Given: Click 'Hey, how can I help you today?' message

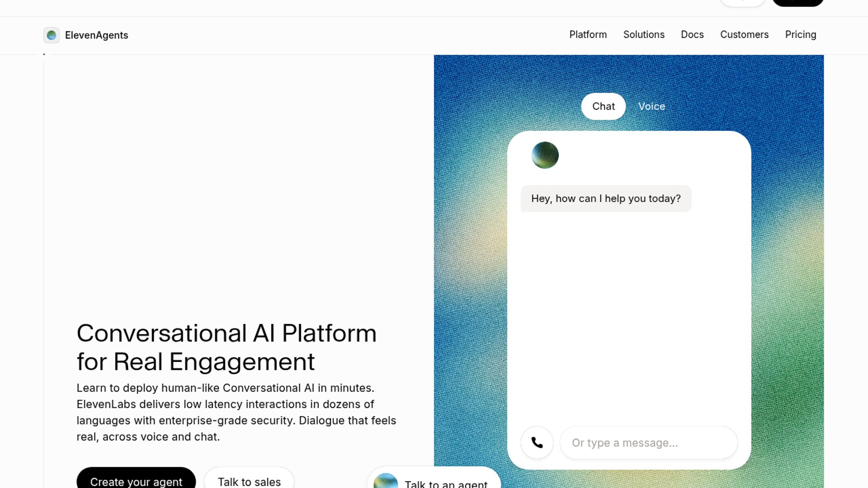Looking at the screenshot, I should tap(606, 199).
